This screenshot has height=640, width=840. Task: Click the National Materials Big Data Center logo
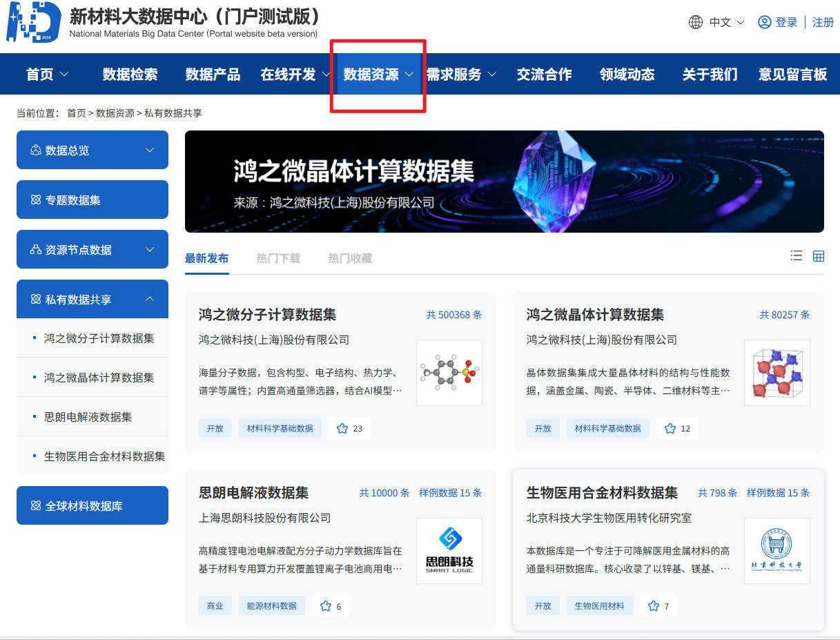pos(33,21)
